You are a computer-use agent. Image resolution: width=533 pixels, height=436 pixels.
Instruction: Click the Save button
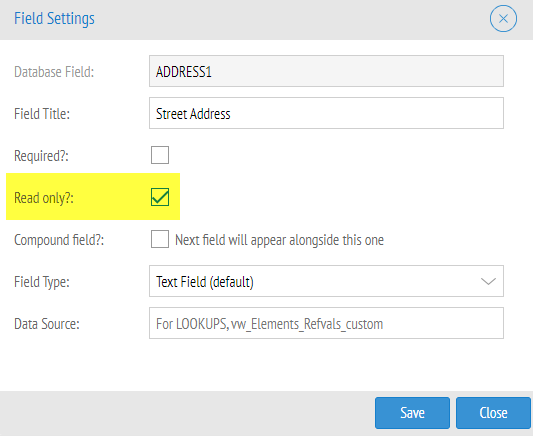click(x=412, y=413)
